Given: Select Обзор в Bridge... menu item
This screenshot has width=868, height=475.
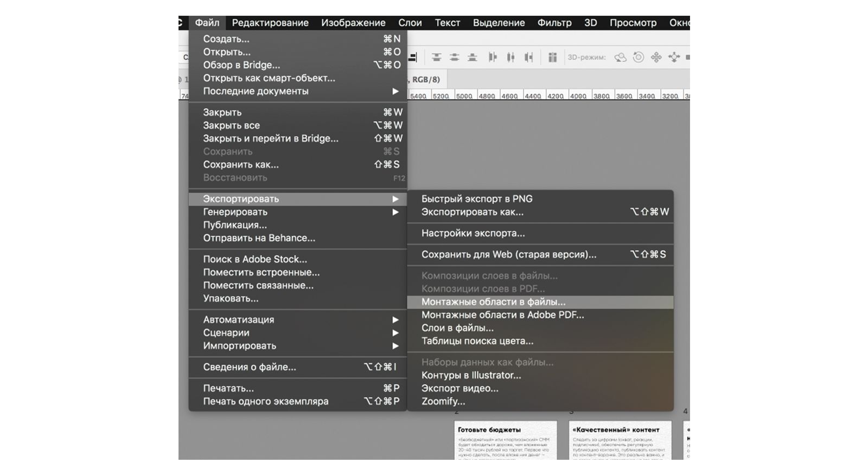Looking at the screenshot, I should [298, 65].
